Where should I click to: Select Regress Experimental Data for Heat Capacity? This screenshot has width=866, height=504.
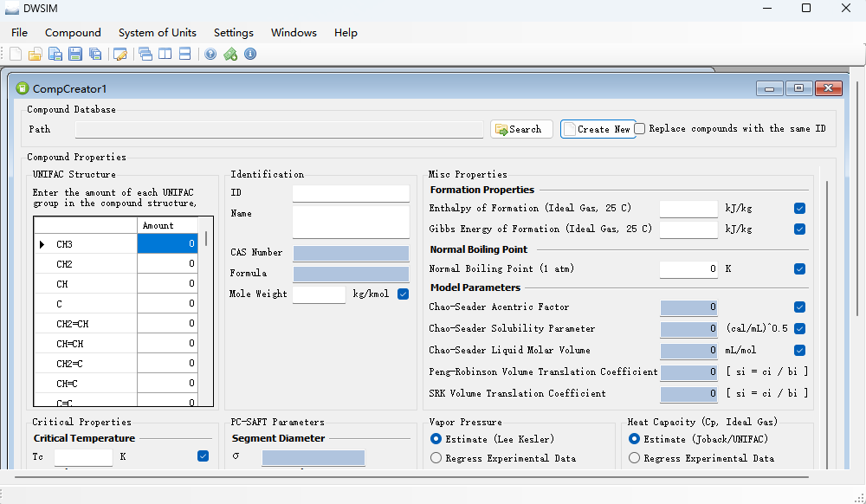point(634,458)
